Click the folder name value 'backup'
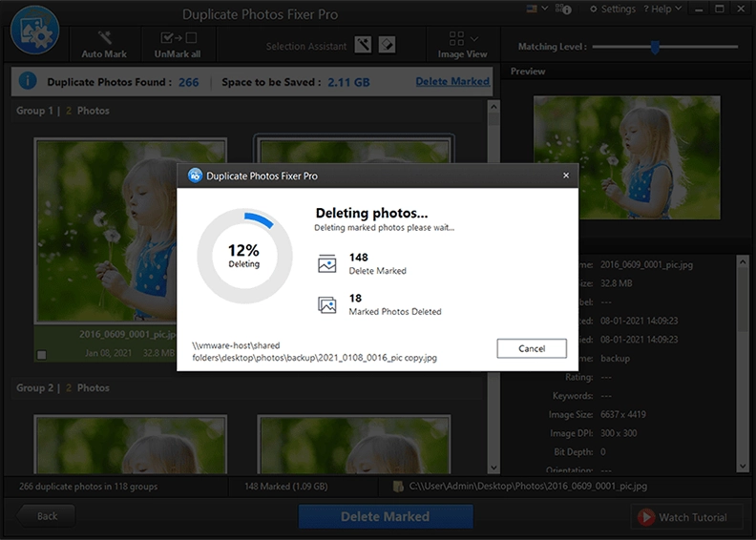 pos(615,359)
